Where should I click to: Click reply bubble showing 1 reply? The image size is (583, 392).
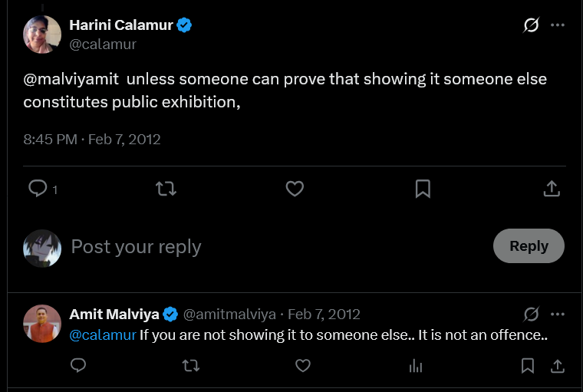pos(43,189)
